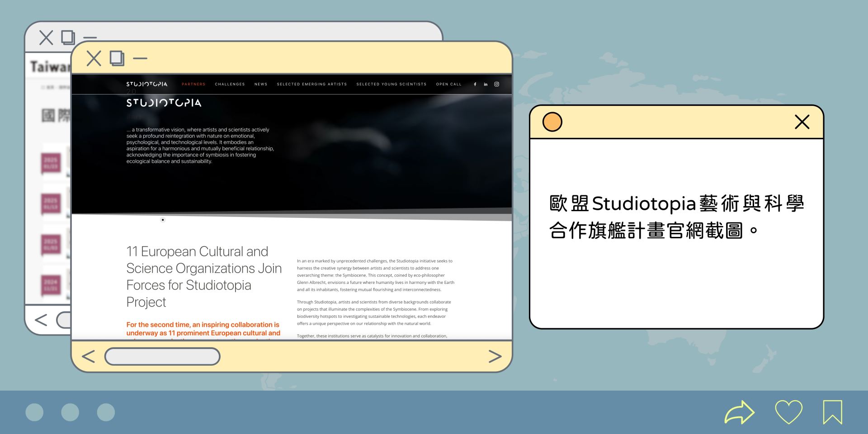Open the CHALLENGES menu item
Image resolution: width=868 pixels, height=434 pixels.
coord(230,84)
